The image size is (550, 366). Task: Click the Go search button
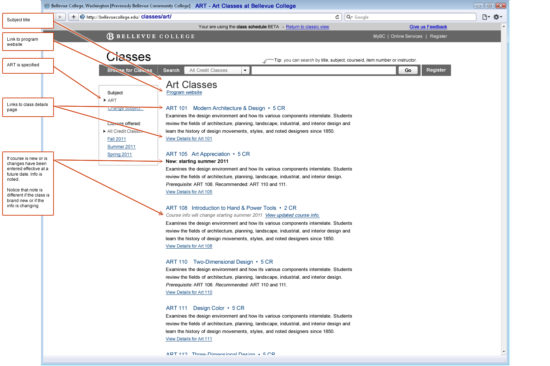(408, 70)
